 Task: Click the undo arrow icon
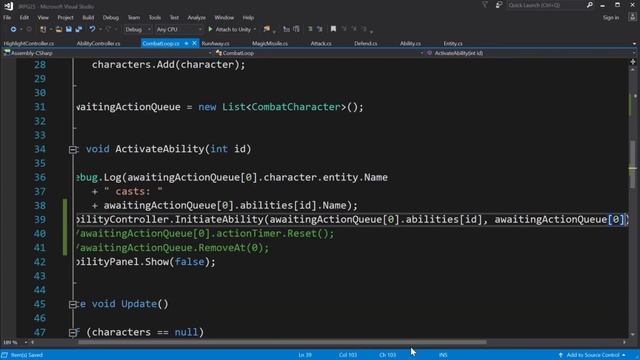coord(92,29)
